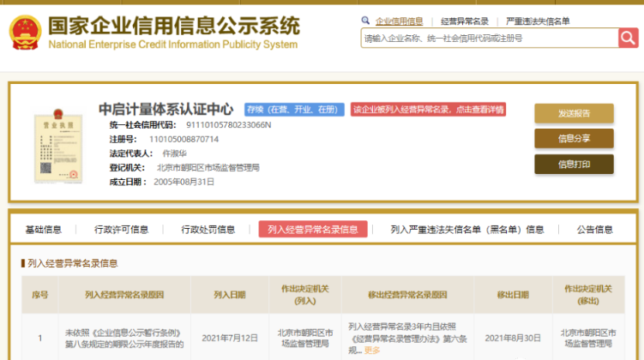Click the legal representative name 作淑华

tap(175, 153)
